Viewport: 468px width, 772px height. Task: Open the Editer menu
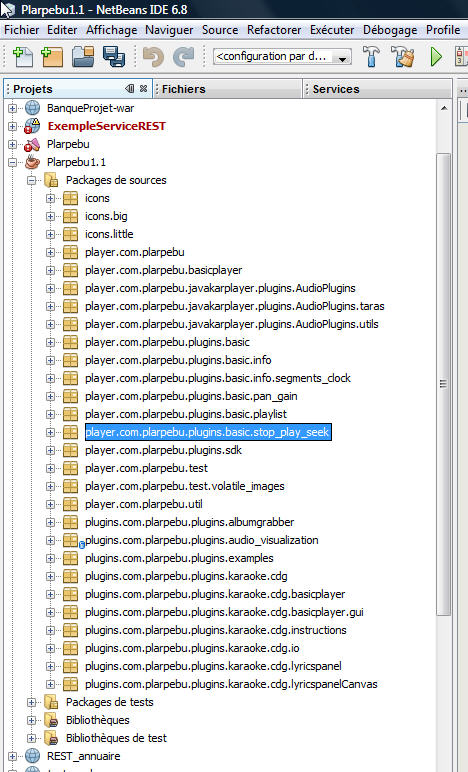[62, 30]
